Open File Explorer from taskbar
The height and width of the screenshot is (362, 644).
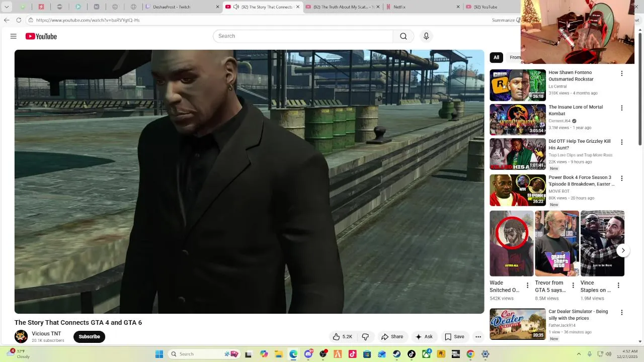[x=279, y=354]
